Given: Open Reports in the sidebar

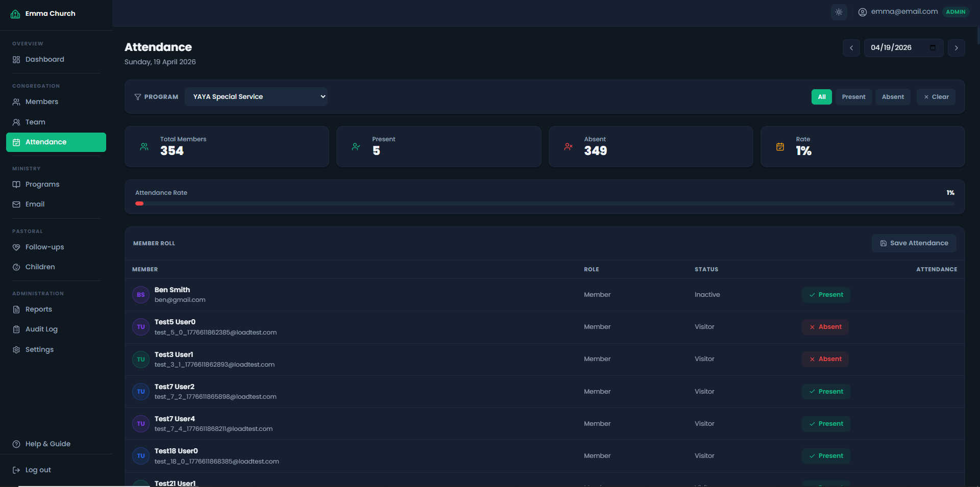Looking at the screenshot, I should pos(56,310).
